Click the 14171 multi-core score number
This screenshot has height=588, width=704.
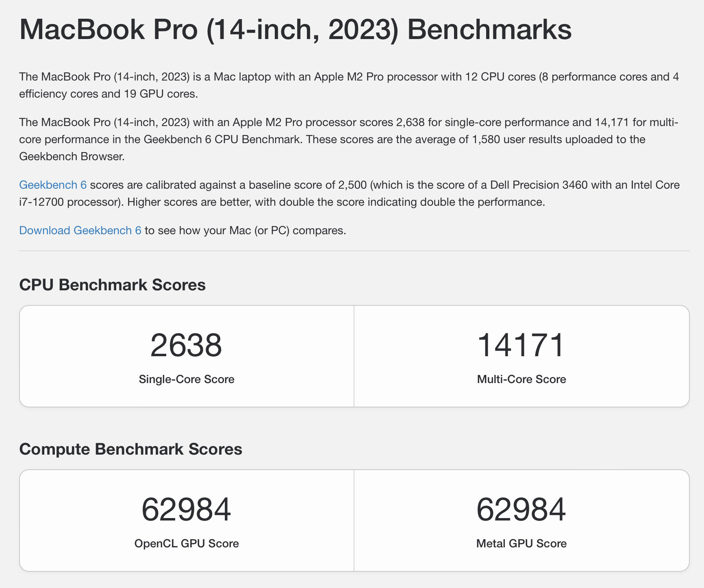click(521, 345)
